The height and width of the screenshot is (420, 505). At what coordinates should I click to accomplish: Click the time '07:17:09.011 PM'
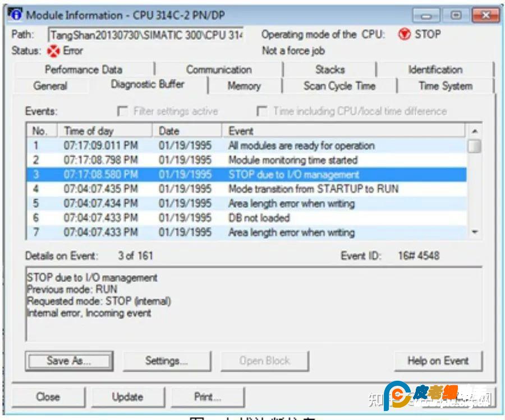click(x=101, y=145)
